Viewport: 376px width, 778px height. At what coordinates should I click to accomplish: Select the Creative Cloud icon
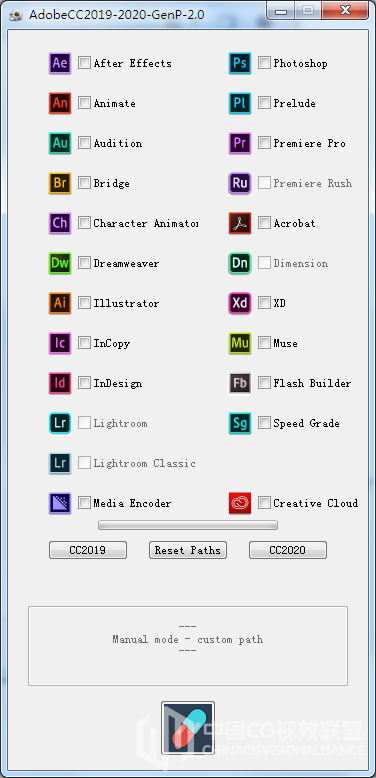click(240, 503)
